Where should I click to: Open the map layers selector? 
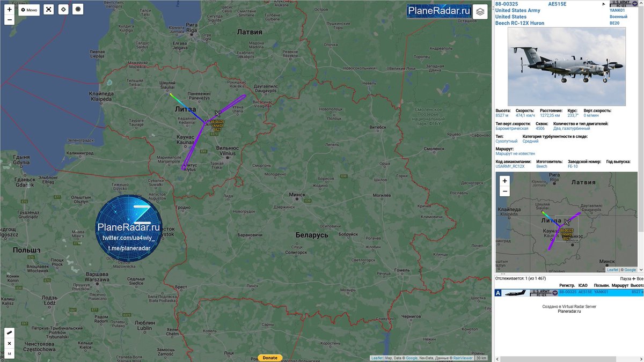(480, 11)
